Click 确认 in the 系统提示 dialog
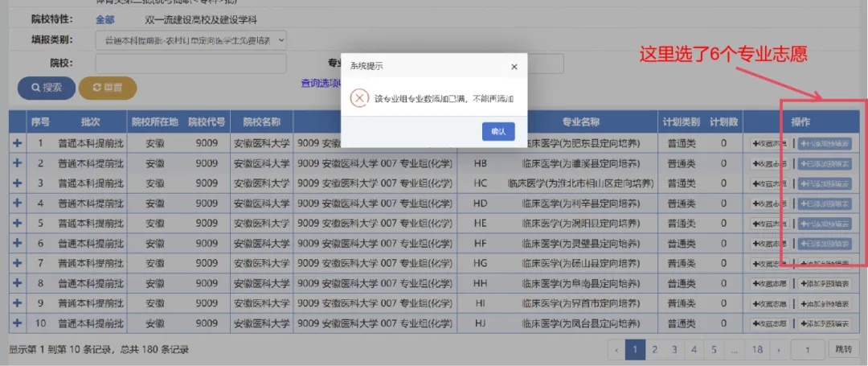868x366 pixels. click(499, 131)
